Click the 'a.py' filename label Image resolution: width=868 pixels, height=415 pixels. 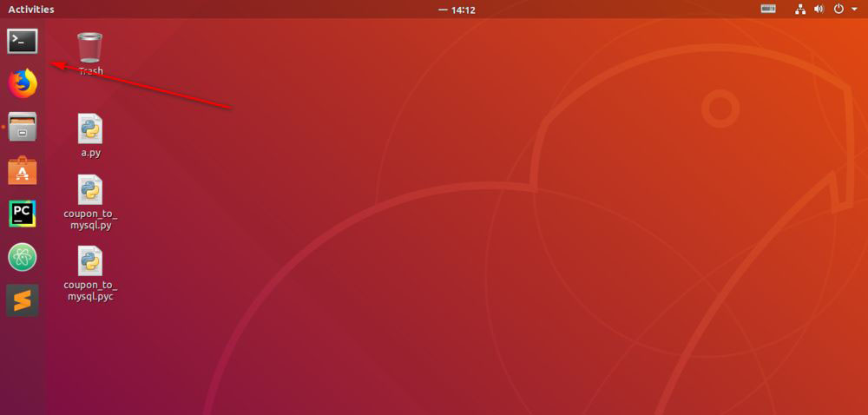click(x=90, y=153)
